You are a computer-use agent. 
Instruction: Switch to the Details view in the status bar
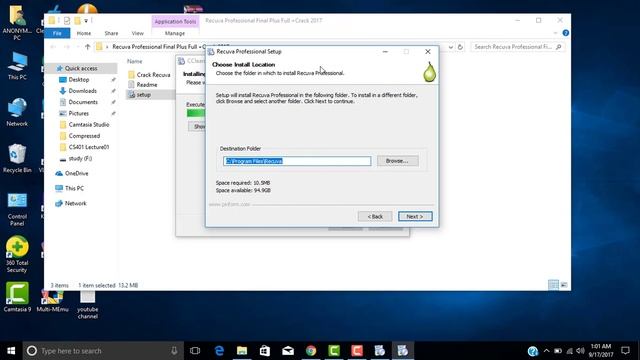(x=553, y=285)
